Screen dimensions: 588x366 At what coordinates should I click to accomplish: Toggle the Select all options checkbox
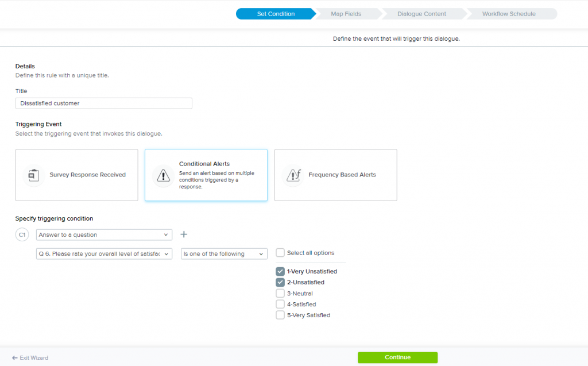pyautogui.click(x=280, y=253)
